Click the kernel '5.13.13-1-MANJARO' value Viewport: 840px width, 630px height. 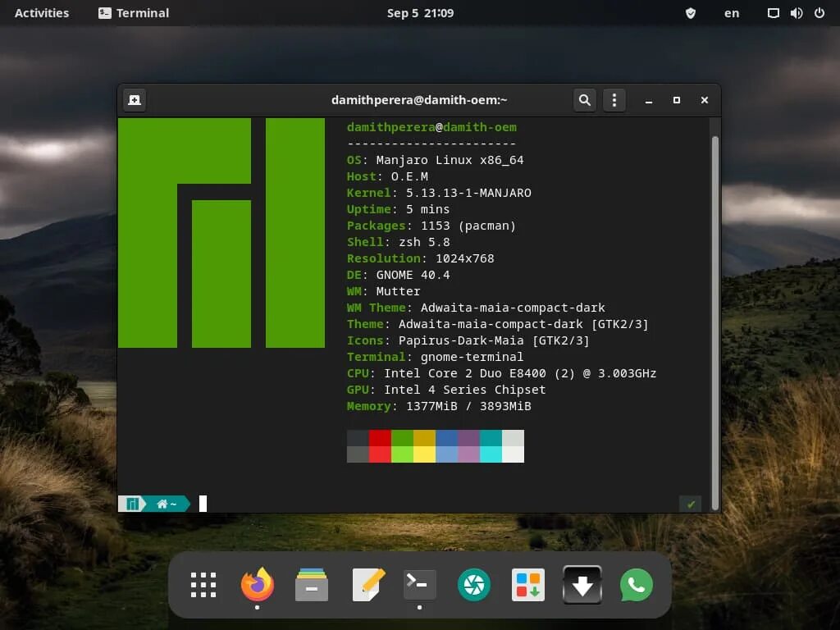point(468,193)
